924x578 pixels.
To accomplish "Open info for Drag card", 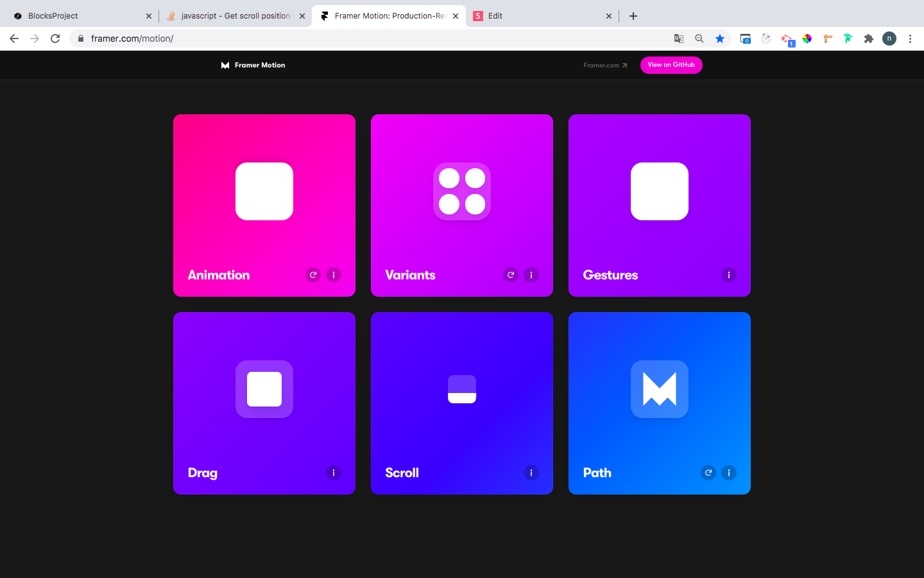I will [x=334, y=473].
